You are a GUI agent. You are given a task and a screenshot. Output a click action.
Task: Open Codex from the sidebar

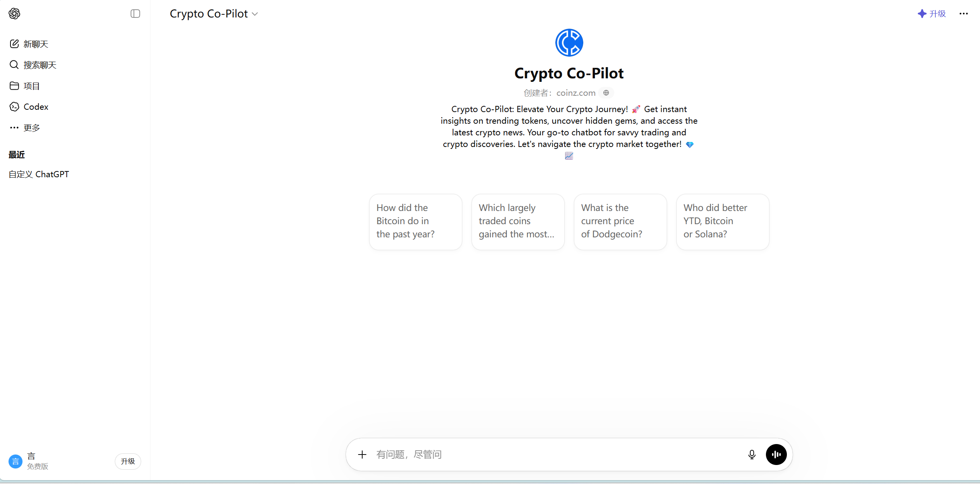[x=29, y=107]
